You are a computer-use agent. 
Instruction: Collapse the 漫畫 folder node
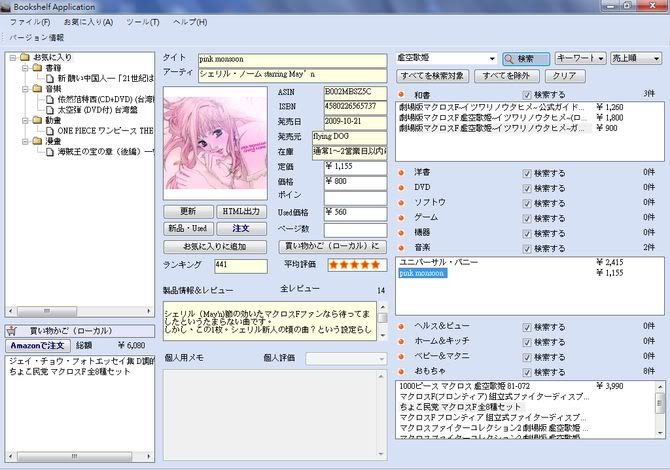[x=25, y=141]
